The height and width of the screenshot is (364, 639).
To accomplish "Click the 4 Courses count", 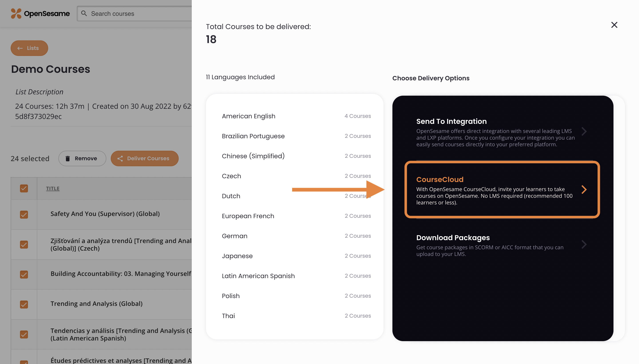I will click(358, 116).
